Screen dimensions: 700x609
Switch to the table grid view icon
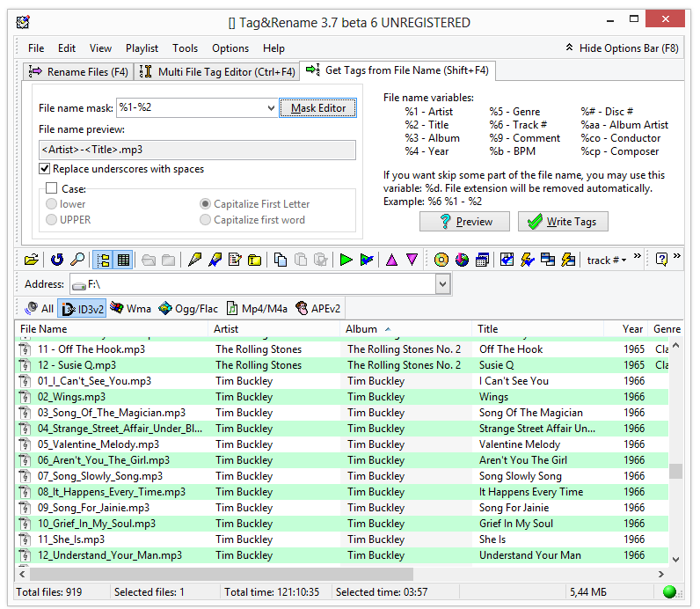click(x=123, y=260)
